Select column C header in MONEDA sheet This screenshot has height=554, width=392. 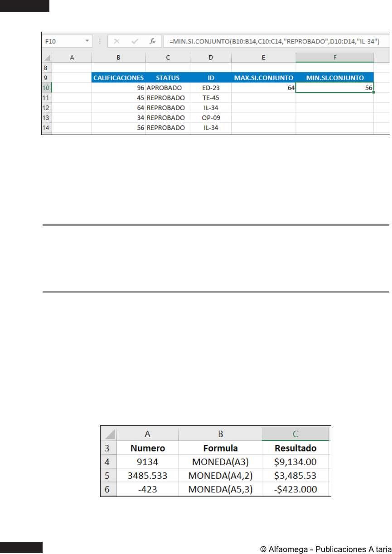296,434
